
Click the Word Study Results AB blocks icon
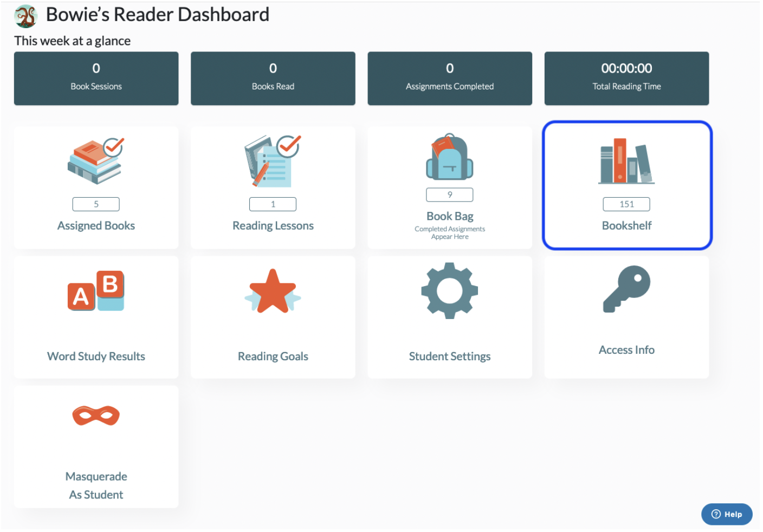(x=96, y=290)
